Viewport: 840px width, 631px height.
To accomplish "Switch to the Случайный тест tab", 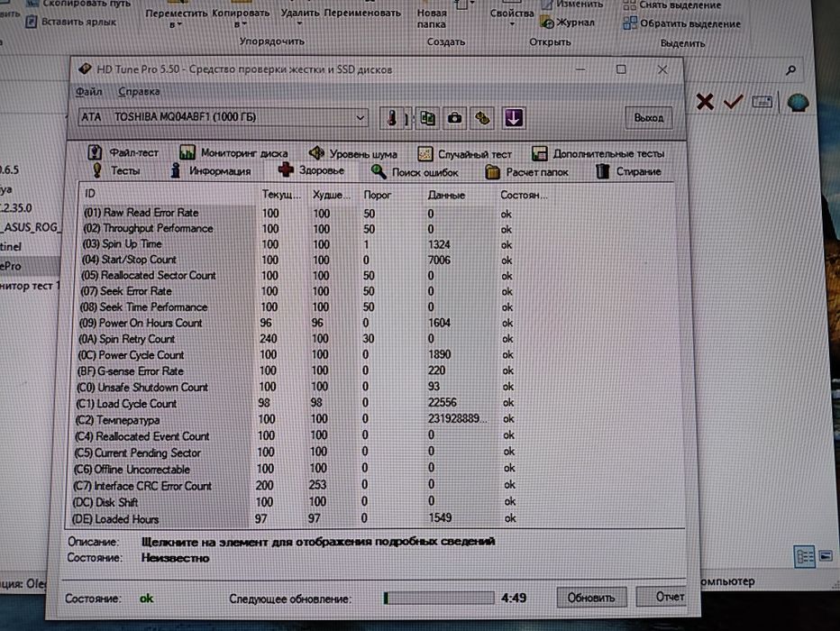I will (464, 154).
